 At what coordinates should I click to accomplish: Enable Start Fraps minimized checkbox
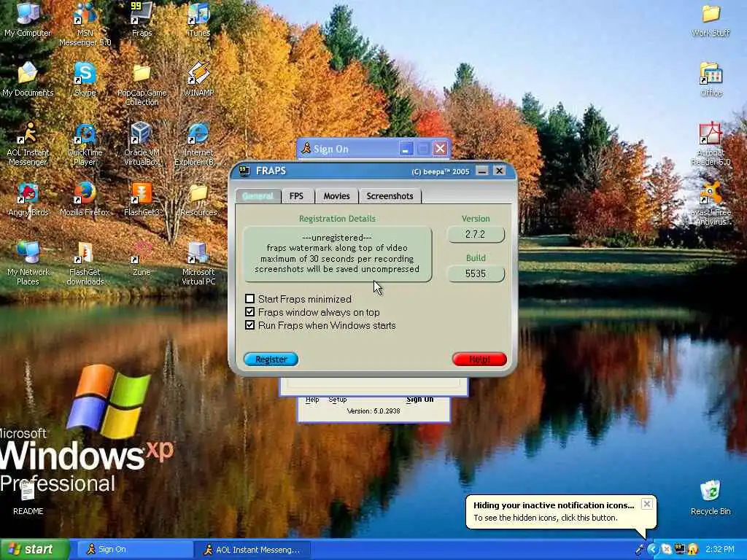pos(249,298)
